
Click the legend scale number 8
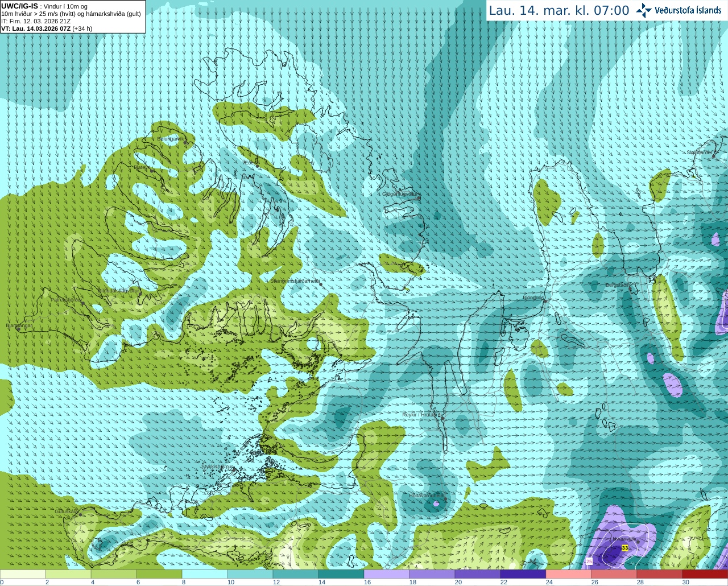(184, 582)
